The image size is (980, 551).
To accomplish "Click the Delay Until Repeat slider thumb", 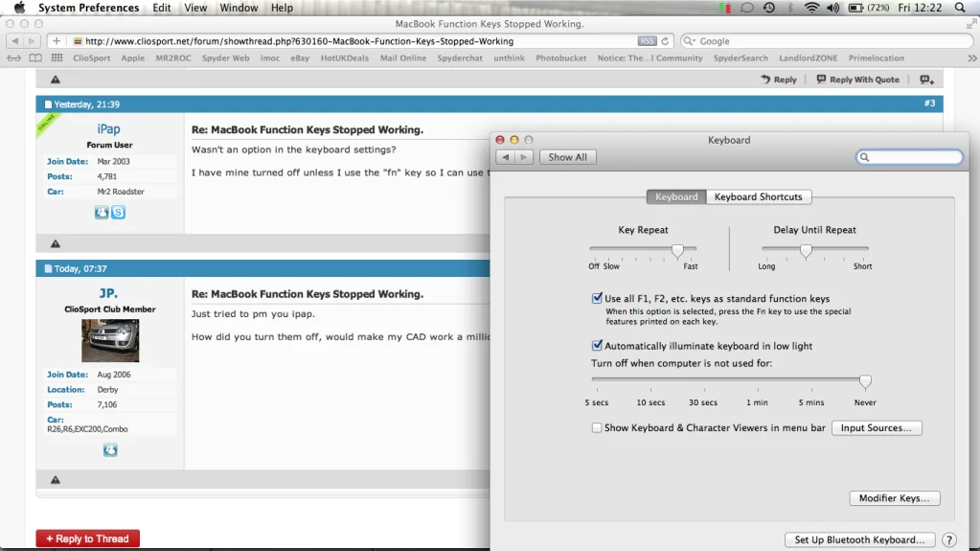I will point(806,251).
